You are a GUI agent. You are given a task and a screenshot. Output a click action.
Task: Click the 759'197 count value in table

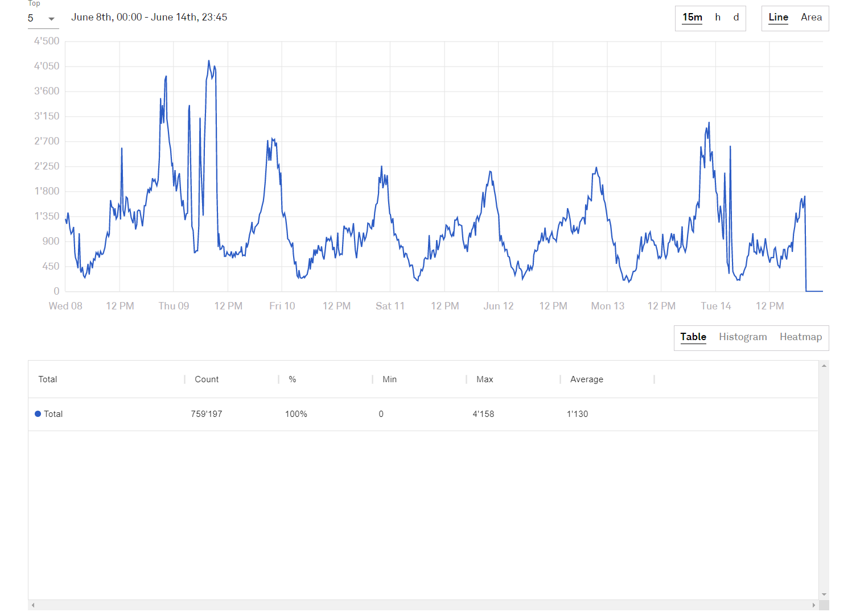click(x=207, y=414)
